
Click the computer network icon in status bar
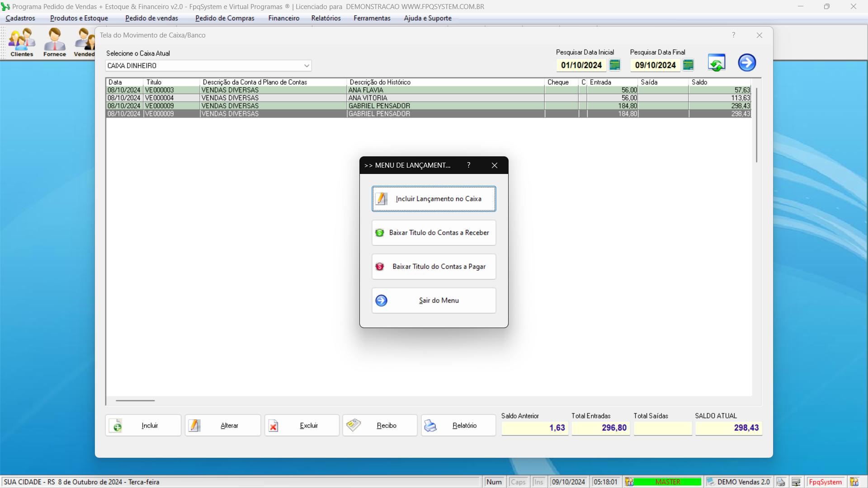pos(796,482)
